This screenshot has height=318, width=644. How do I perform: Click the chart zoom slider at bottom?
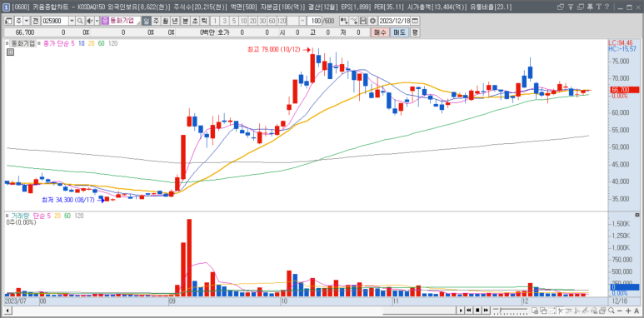coord(510,311)
